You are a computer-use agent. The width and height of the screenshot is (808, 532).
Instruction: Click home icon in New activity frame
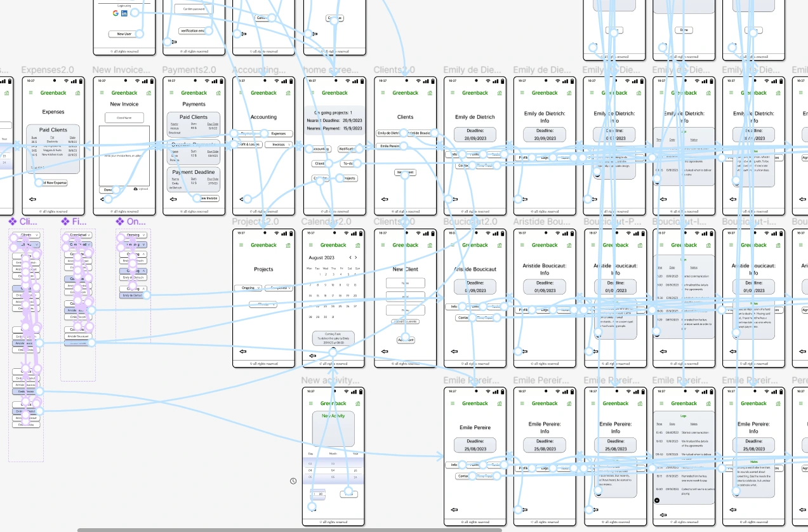[x=358, y=403]
